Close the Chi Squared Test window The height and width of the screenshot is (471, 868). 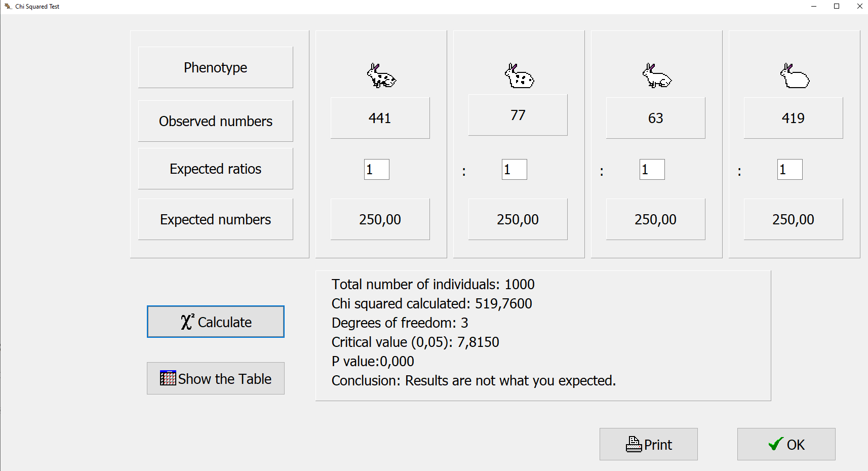coord(859,7)
